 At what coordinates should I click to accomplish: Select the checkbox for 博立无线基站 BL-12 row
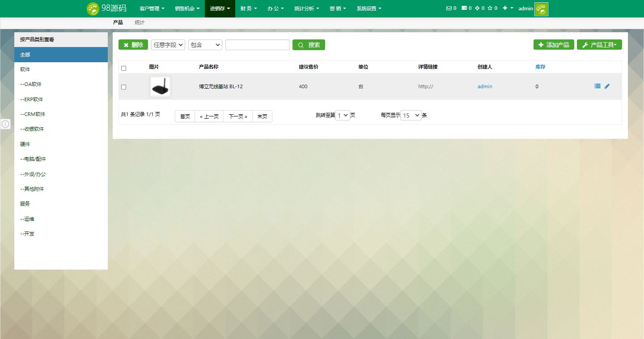click(x=123, y=87)
